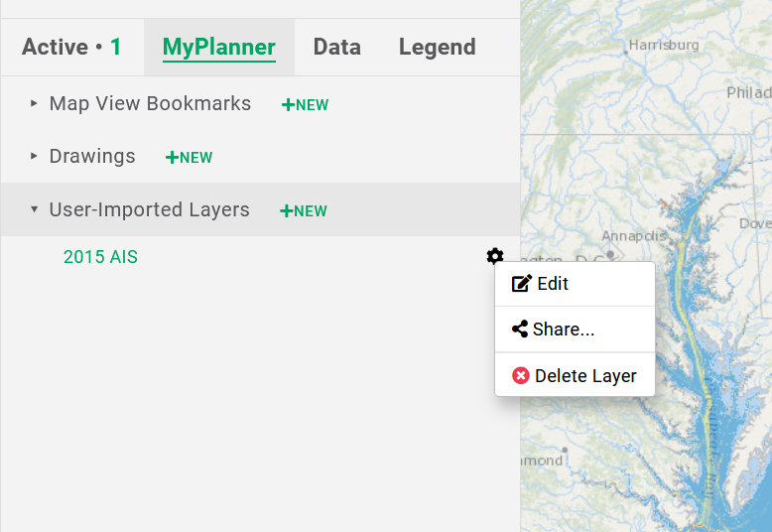This screenshot has height=532, width=772.
Task: Click the pencil Edit icon in the popup
Action: [x=522, y=284]
